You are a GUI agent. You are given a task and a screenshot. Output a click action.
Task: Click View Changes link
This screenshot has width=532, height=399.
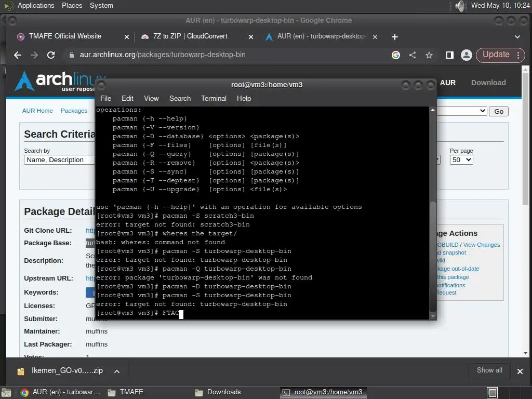tap(481, 245)
